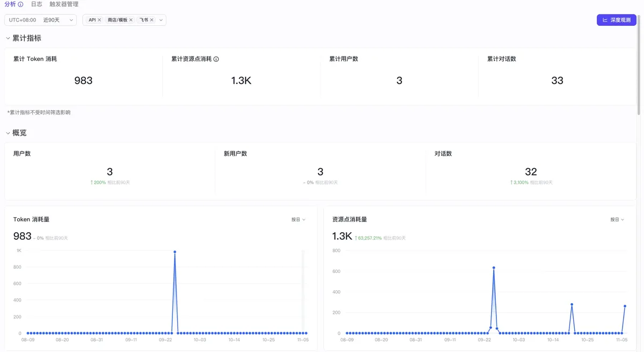Remove the 商店/模板 filter tag
Screen dimensions: 644x352
(131, 20)
